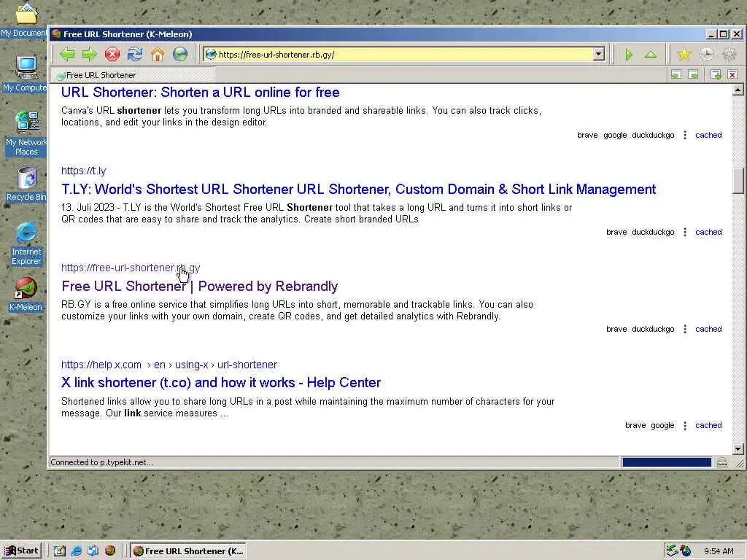This screenshot has height=560, width=747.
Task: Click the security icon in the status bar
Action: click(722, 462)
